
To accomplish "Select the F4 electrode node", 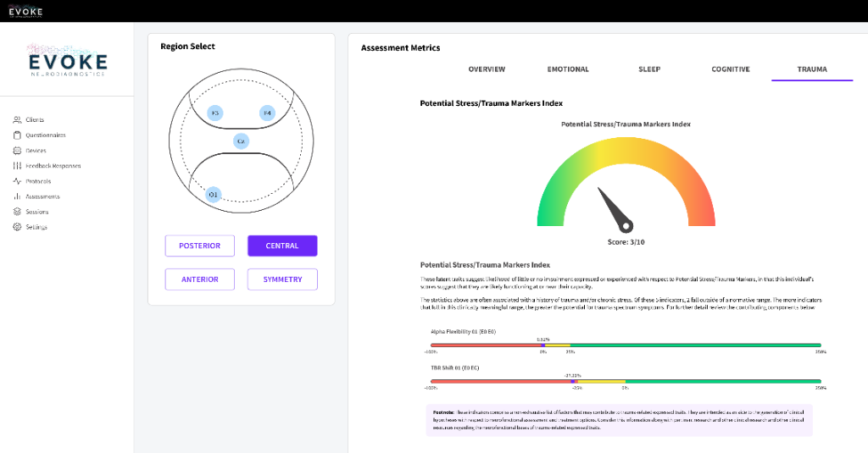I will (x=267, y=113).
